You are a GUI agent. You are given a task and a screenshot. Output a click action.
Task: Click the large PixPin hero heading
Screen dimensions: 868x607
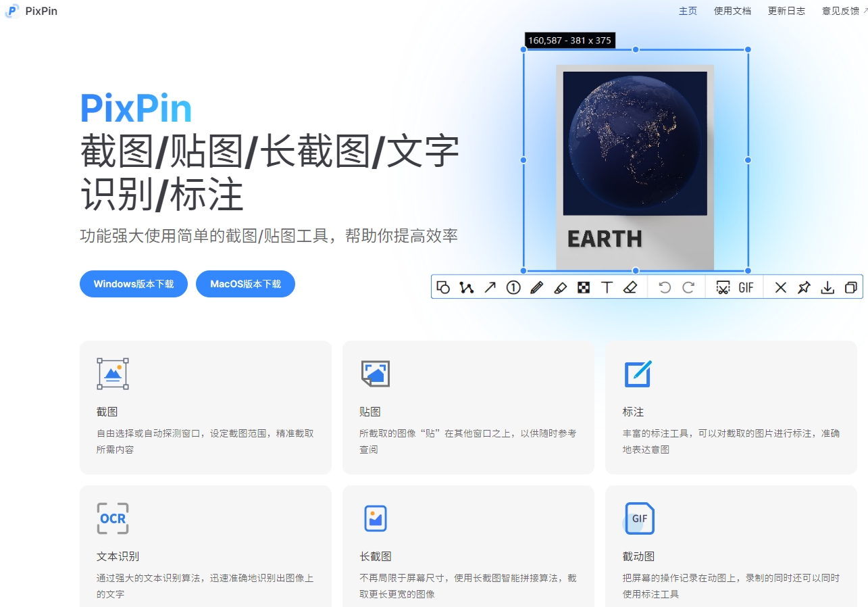point(136,108)
